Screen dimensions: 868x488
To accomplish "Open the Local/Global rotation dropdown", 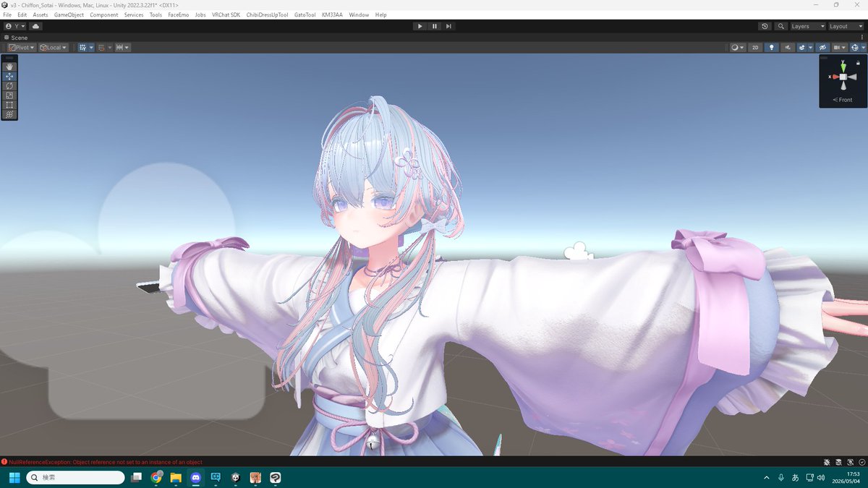I will (x=54, y=47).
